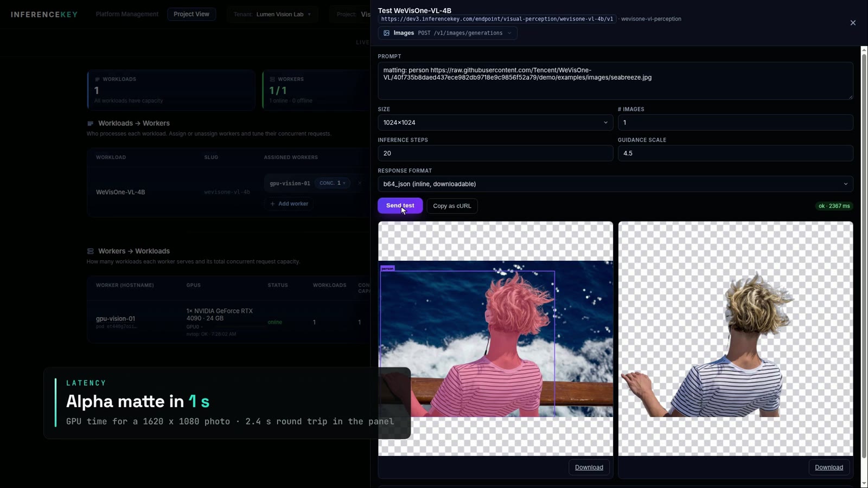This screenshot has height=488, width=868.
Task: Click the Inference Steps field
Action: pos(495,153)
